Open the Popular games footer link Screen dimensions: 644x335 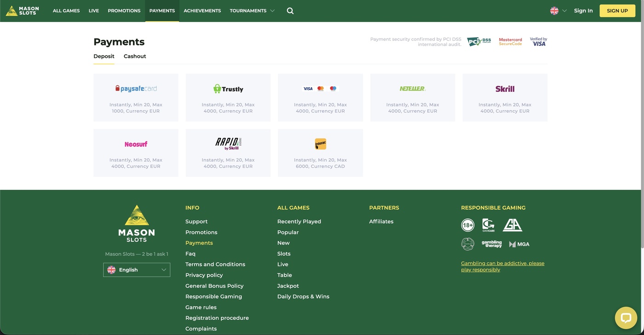[x=288, y=233]
